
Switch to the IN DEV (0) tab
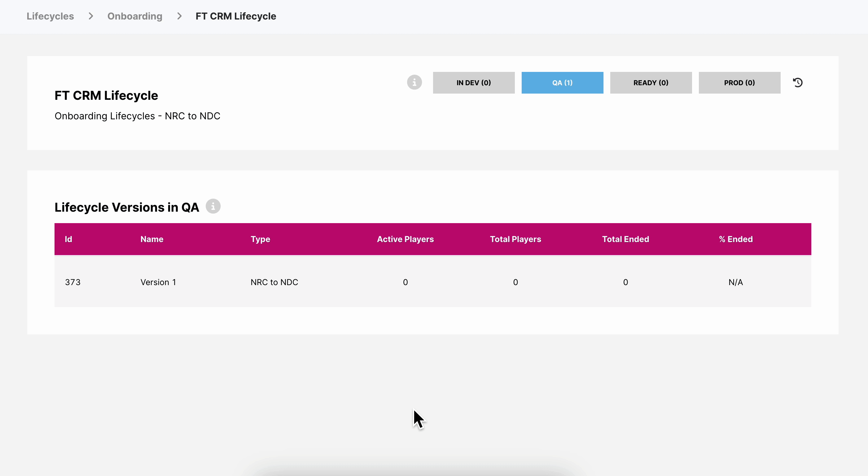tap(473, 83)
